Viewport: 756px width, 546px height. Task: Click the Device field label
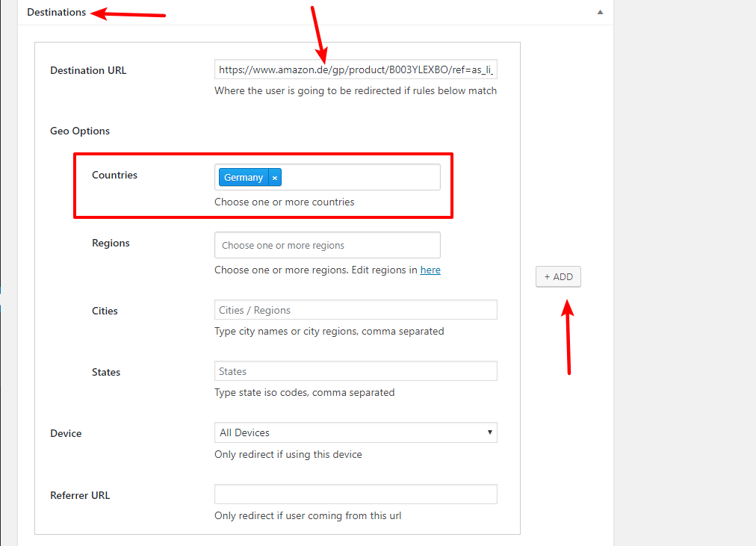(x=66, y=432)
